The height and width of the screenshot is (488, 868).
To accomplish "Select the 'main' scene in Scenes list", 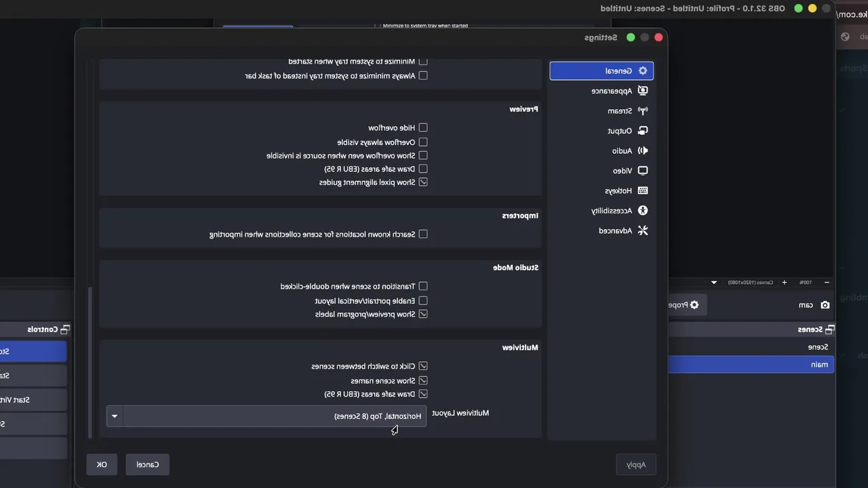I will click(x=751, y=365).
